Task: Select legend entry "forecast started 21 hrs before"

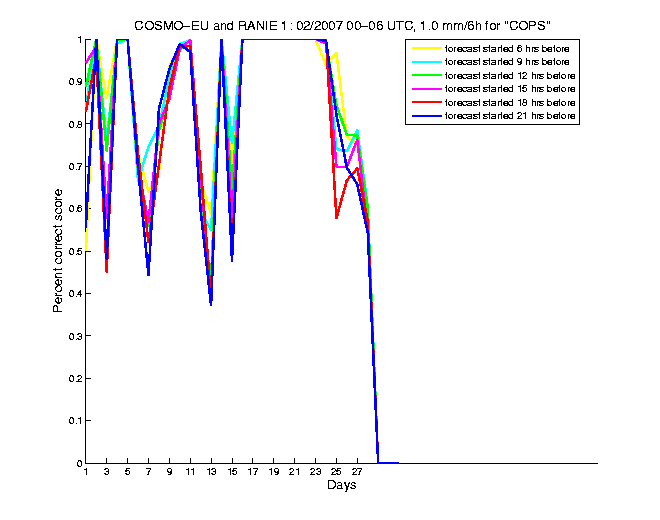Action: (x=512, y=117)
